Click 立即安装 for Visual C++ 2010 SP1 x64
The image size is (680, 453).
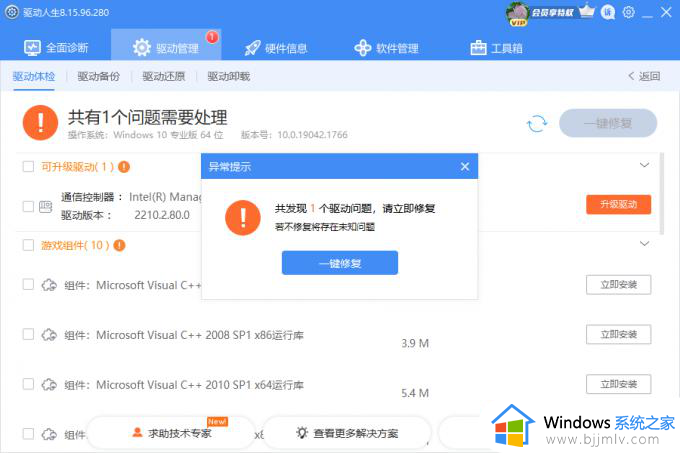click(x=618, y=384)
